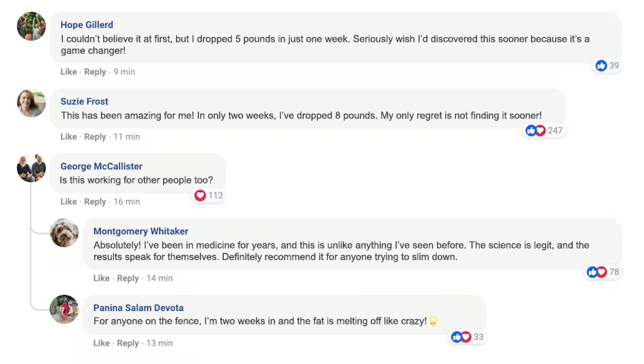Like Hope Gillerd's comment
The image size is (644, 364).
(x=68, y=72)
